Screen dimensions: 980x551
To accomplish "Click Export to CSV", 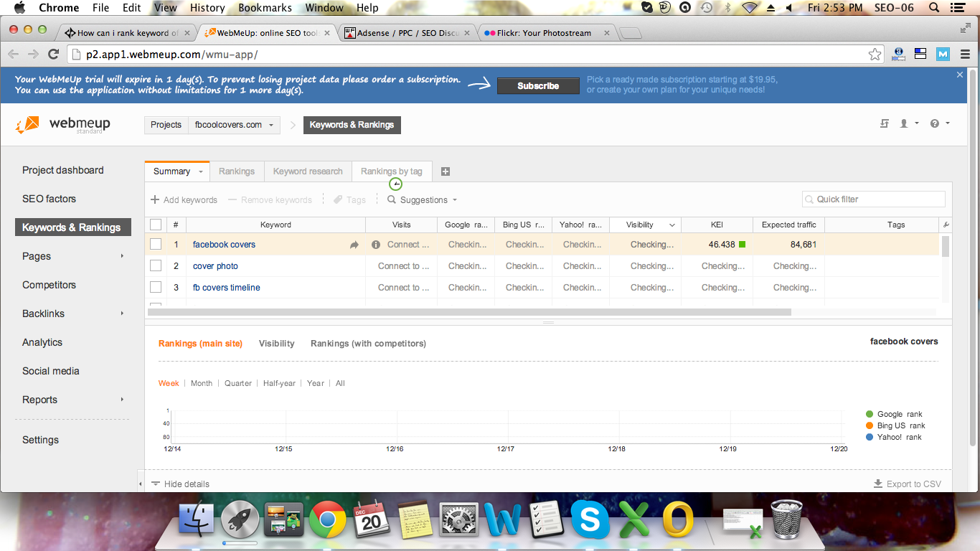I will coord(907,484).
